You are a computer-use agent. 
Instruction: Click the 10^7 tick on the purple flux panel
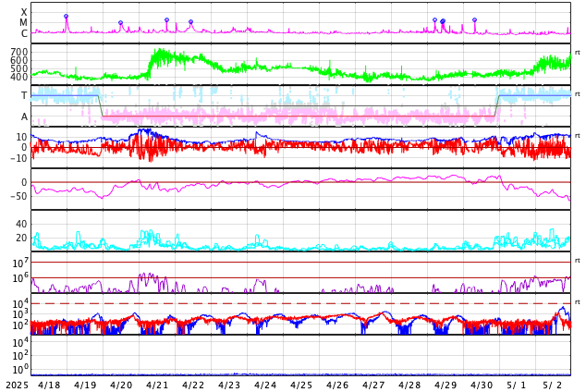[20, 263]
